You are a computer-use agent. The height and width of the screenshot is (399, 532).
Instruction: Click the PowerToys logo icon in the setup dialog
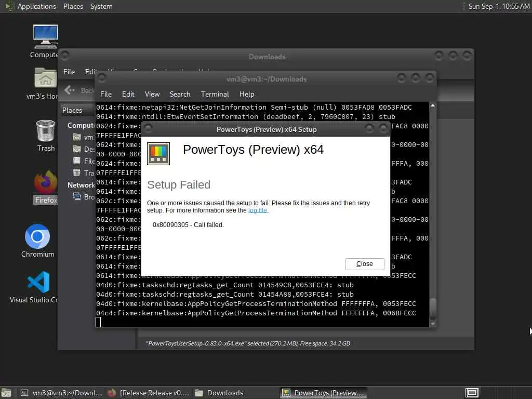pyautogui.click(x=158, y=154)
